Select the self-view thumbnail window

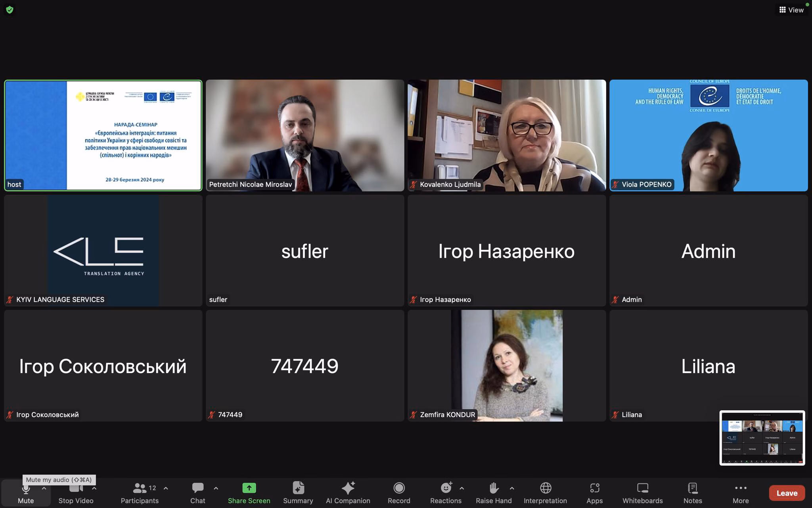(762, 438)
